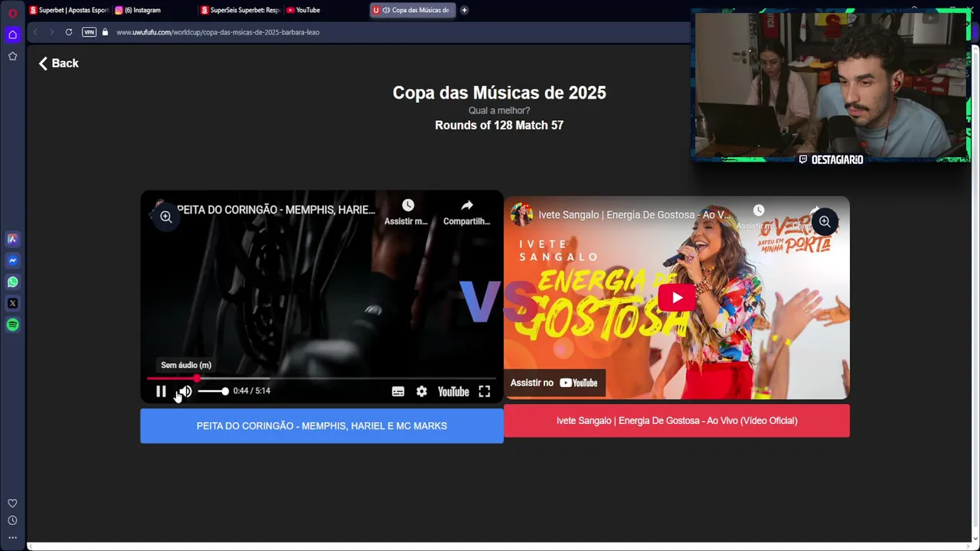Switch to SuperSeis Superbet tab
Viewport: 980px width, 551px height.
(x=240, y=10)
